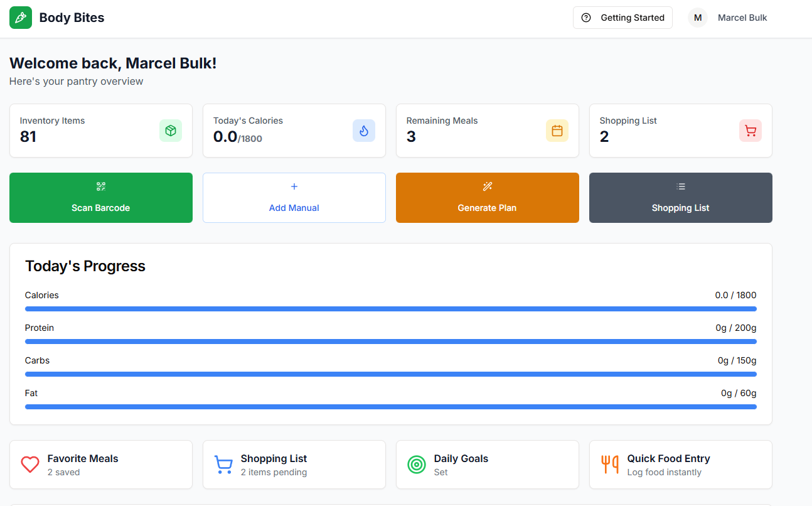This screenshot has height=506, width=812.
Task: Click the Body Bites brand title
Action: [72, 18]
